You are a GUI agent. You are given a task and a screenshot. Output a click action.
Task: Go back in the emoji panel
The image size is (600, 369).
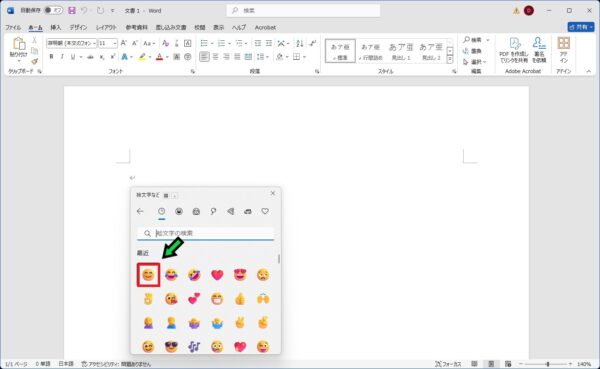tap(140, 211)
